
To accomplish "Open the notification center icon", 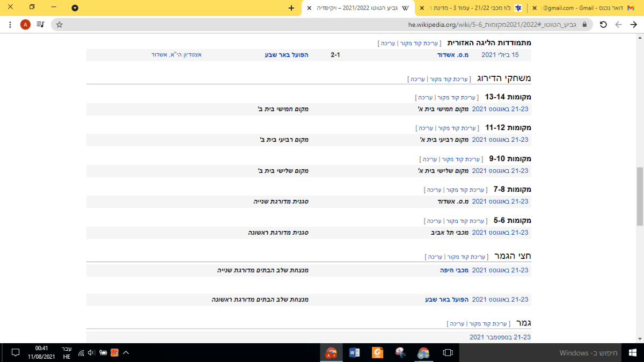I will 16,353.
